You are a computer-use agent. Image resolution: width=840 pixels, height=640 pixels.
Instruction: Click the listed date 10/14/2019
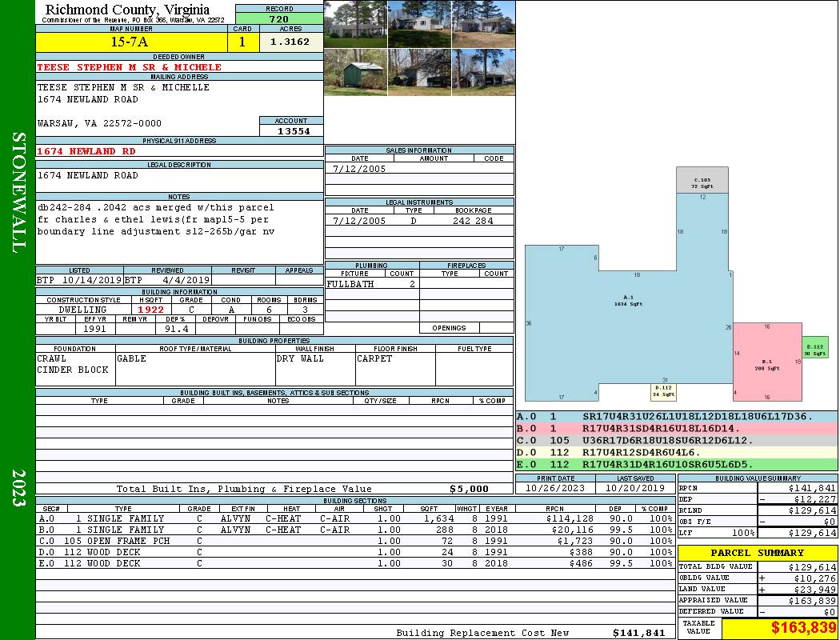pyautogui.click(x=92, y=279)
